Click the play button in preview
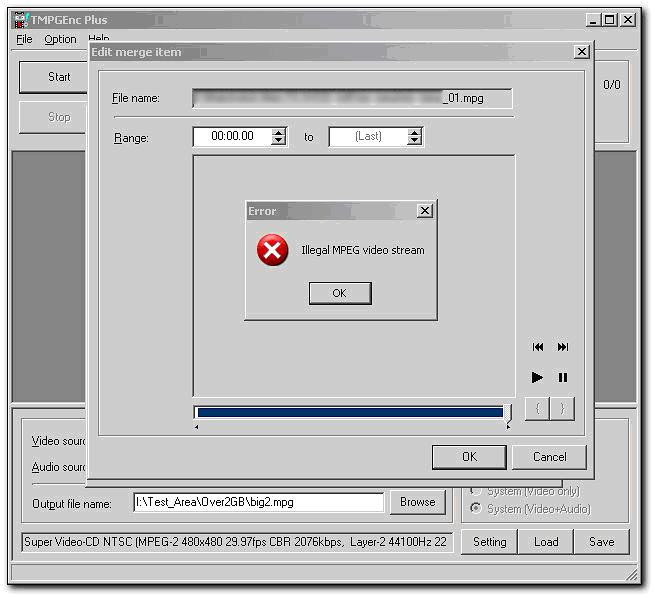This screenshot has width=655, height=598. [x=537, y=378]
